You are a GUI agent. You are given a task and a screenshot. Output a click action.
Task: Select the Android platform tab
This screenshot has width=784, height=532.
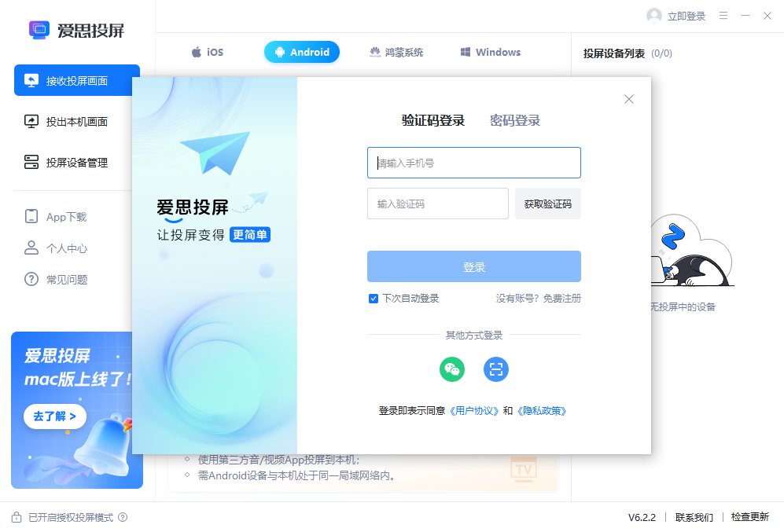click(302, 52)
